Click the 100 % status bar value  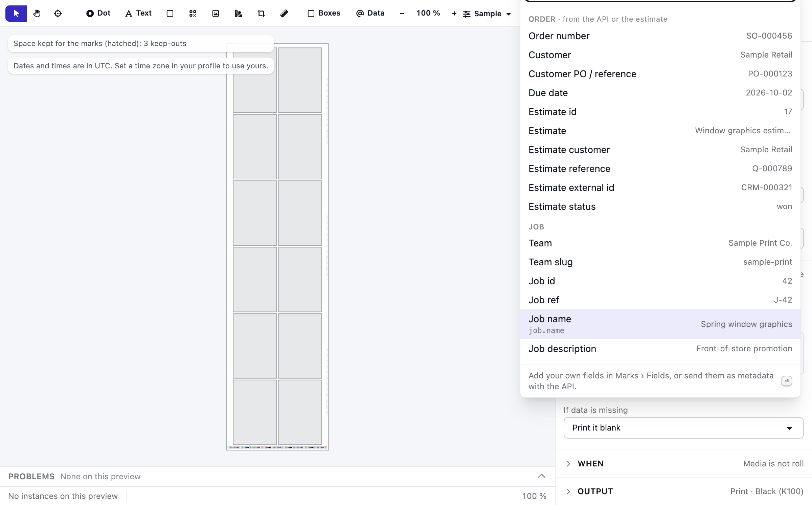[x=534, y=496]
